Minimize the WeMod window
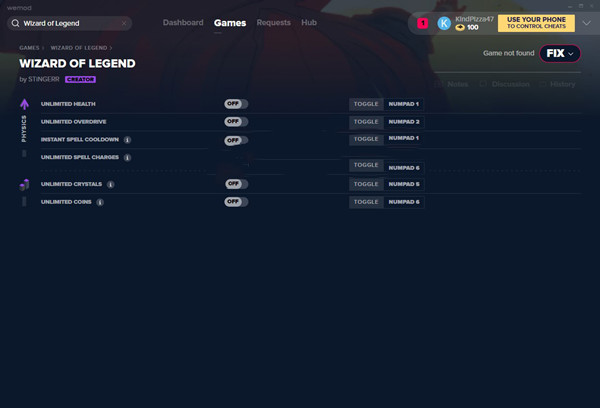Image resolution: width=600 pixels, height=408 pixels. [x=570, y=7]
